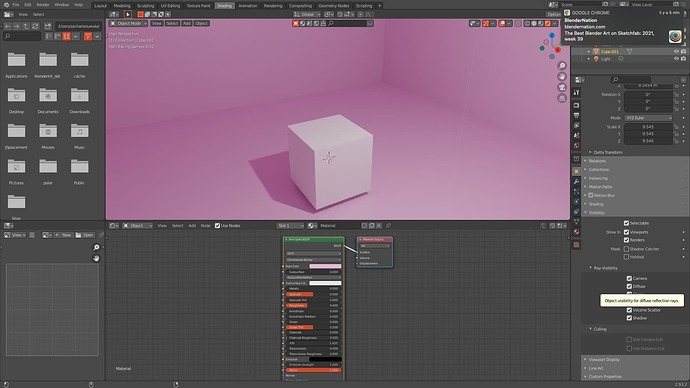The height and width of the screenshot is (388, 690).
Task: Open the Modifier properties wrench tab
Action: pyautogui.click(x=576, y=181)
